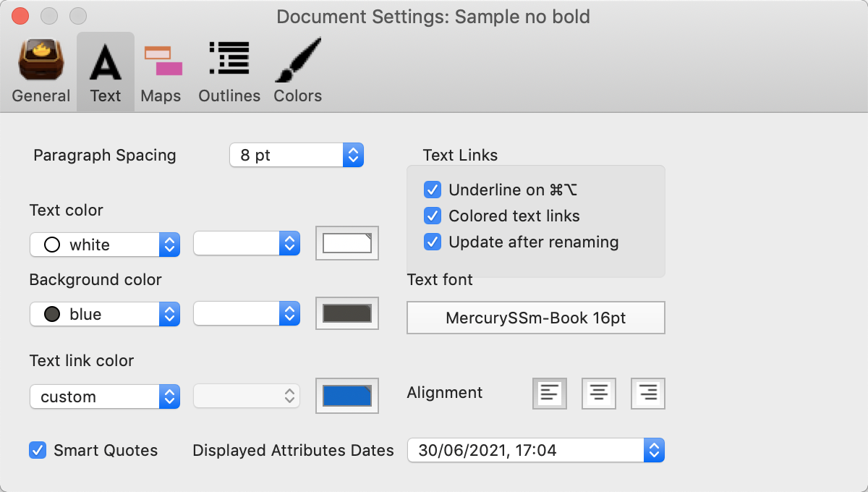Open the Background color blue dropdown
This screenshot has height=492, width=868.
click(105, 314)
